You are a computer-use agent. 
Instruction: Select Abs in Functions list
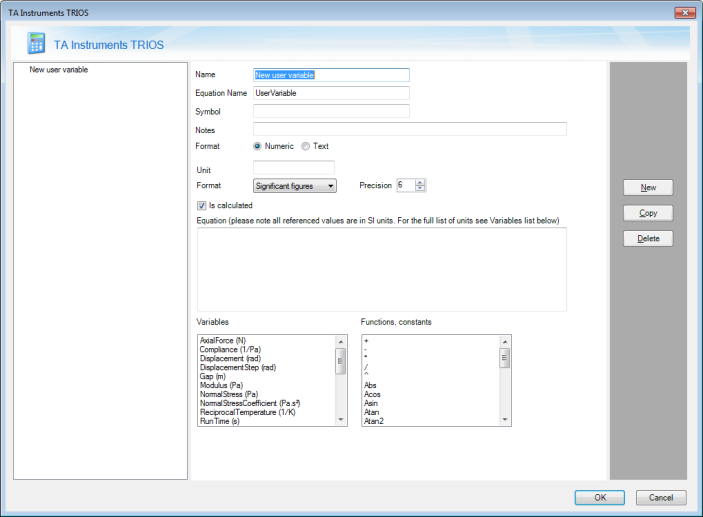click(370, 385)
